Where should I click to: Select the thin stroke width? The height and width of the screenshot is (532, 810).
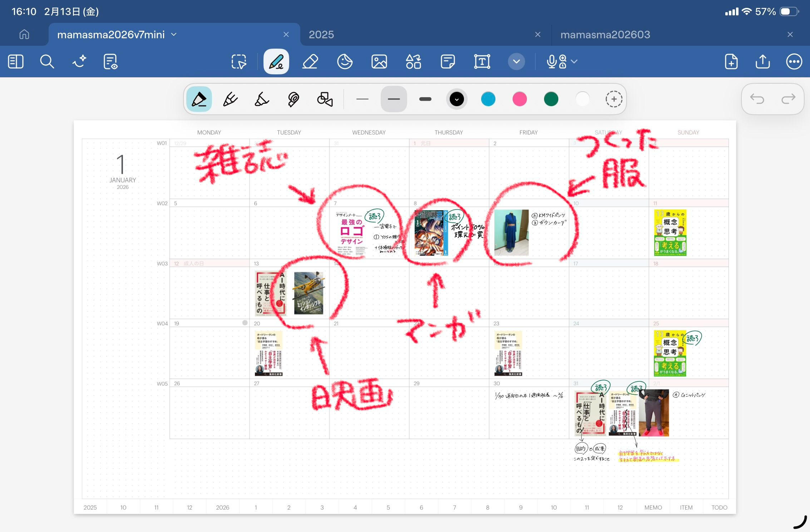coord(362,99)
